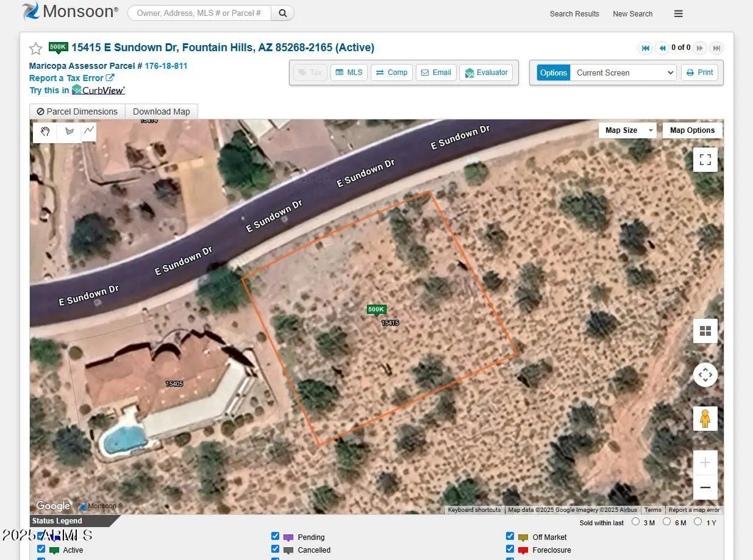Click the favorite star icon beside address
The image size is (753, 560).
pos(36,49)
